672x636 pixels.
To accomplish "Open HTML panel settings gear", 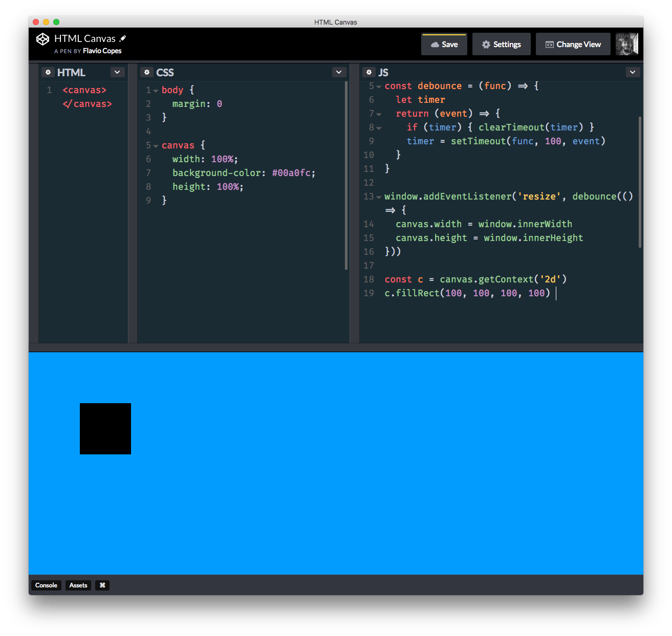I will point(48,73).
